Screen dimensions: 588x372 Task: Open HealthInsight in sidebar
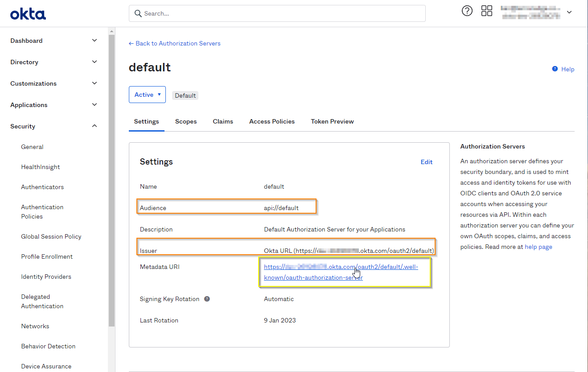point(41,167)
